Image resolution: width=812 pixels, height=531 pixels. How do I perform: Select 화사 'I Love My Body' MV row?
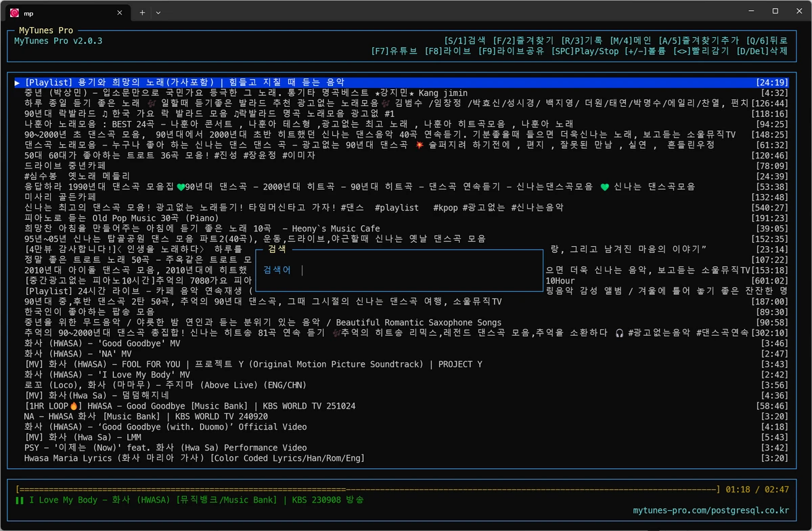pyautogui.click(x=401, y=375)
